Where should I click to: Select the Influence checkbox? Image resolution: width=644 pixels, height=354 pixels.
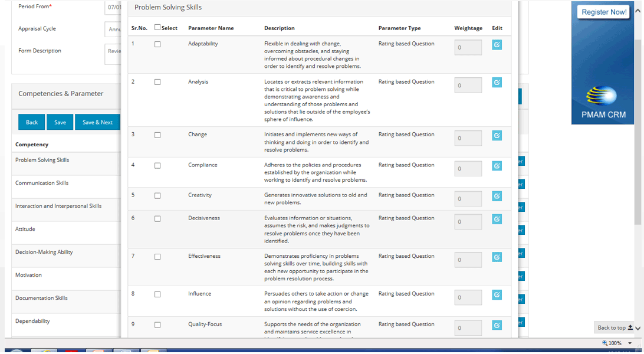tap(157, 294)
